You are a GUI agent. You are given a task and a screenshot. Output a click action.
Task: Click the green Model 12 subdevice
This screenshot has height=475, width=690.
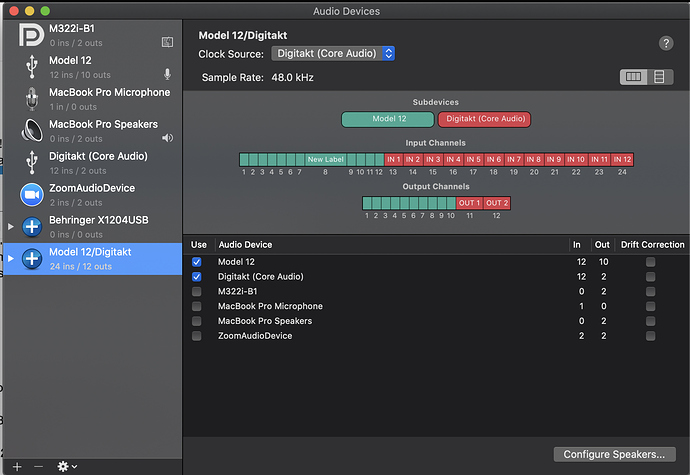tap(387, 119)
